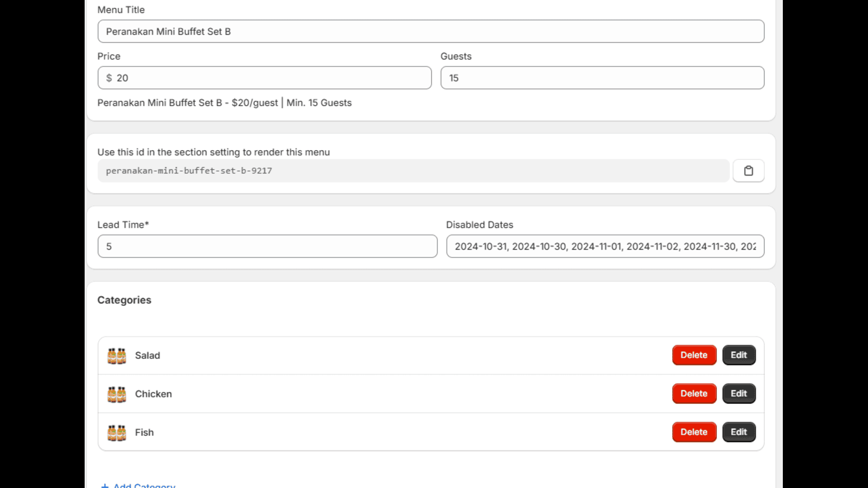Delete the Salad category
This screenshot has height=488, width=868.
694,355
